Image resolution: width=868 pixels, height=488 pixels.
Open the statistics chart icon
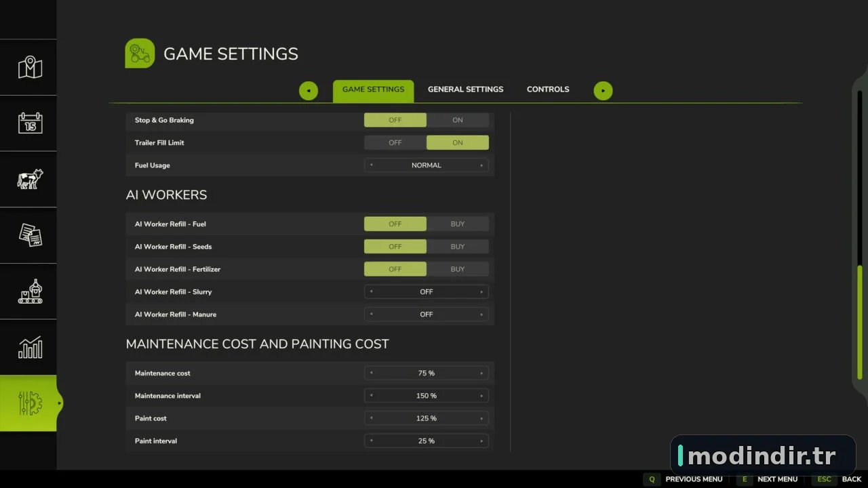pos(30,347)
